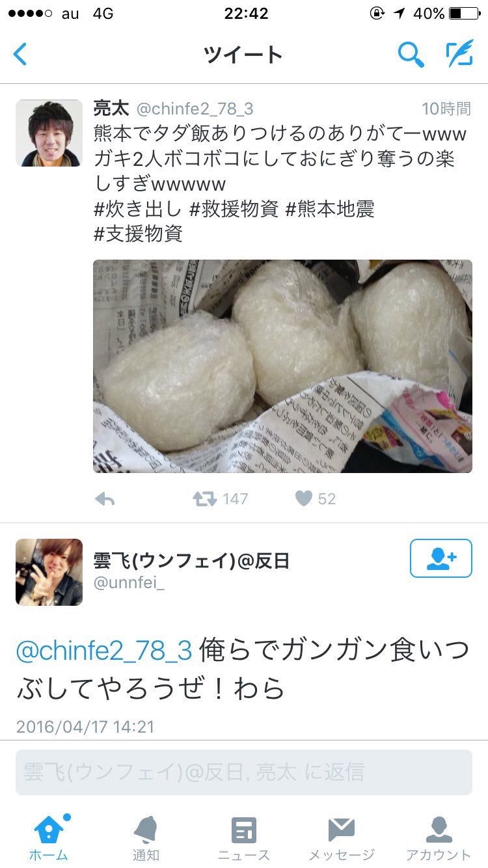Compose a new tweet with quill icon
Screen dimensions: 488x868
[x=459, y=55]
